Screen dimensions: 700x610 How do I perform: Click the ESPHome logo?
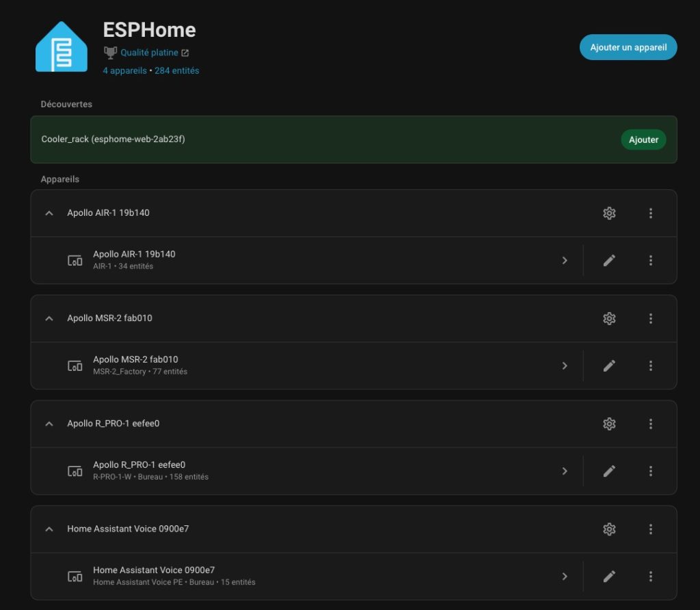pyautogui.click(x=62, y=47)
